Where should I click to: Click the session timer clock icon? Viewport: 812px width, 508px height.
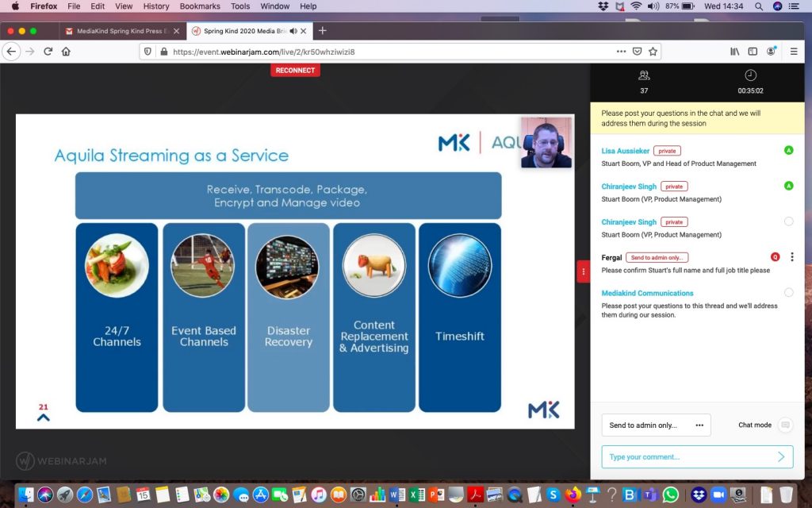pyautogui.click(x=750, y=76)
